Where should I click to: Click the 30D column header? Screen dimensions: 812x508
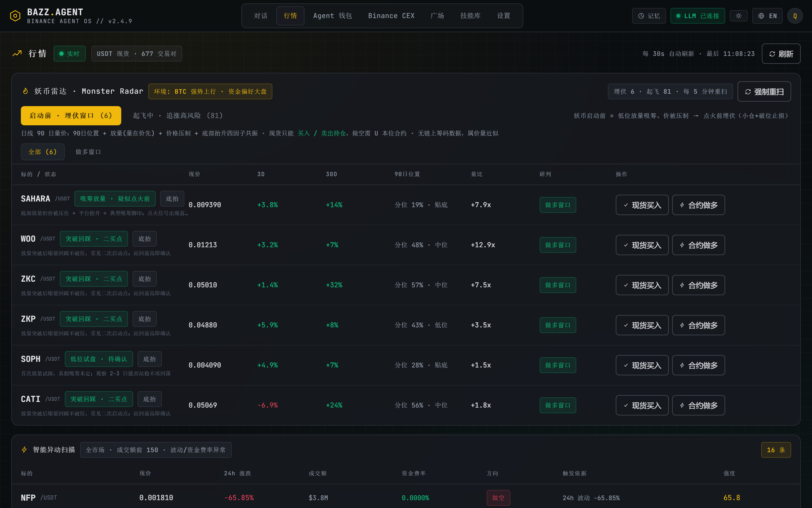click(331, 174)
